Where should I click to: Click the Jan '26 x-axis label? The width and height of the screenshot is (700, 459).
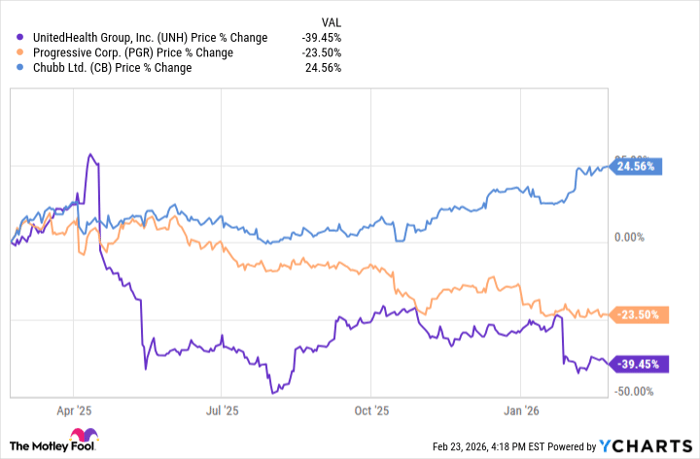pos(520,410)
